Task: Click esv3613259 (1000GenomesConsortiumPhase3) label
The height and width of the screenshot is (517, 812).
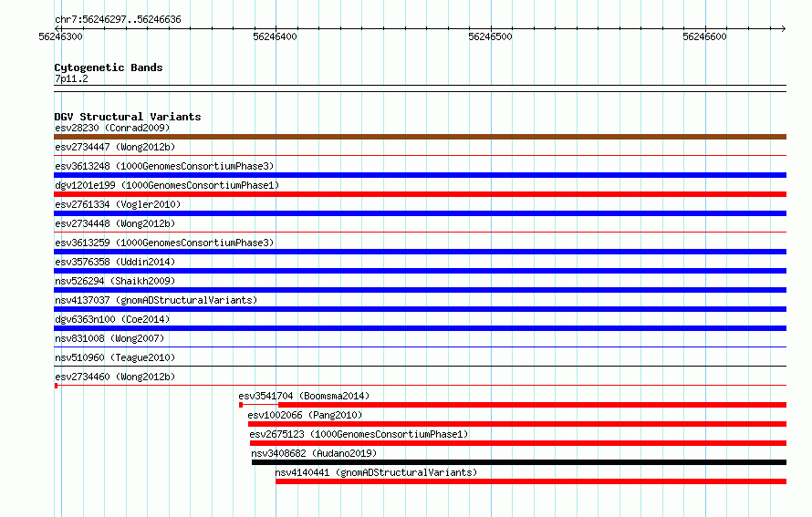Action: point(164,243)
